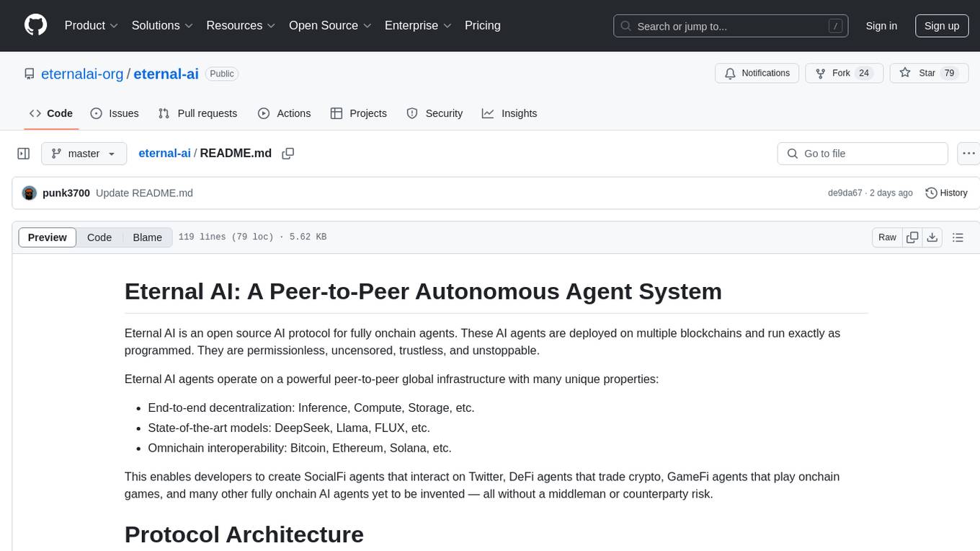Click the Public badge

coord(221,74)
